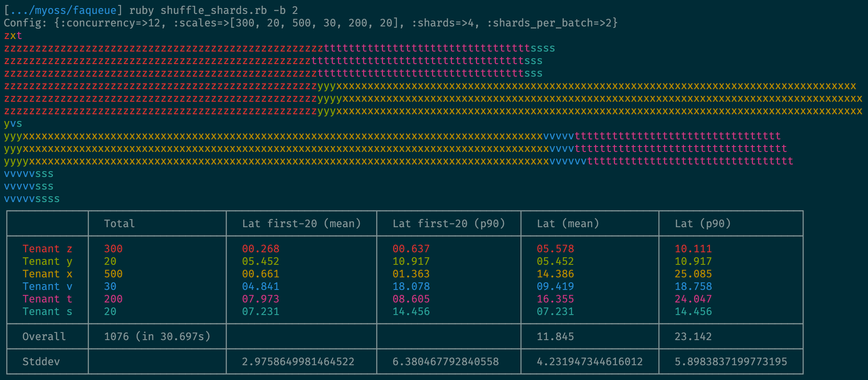Click the 'Lat first-20 (p90)' column header

click(x=449, y=224)
